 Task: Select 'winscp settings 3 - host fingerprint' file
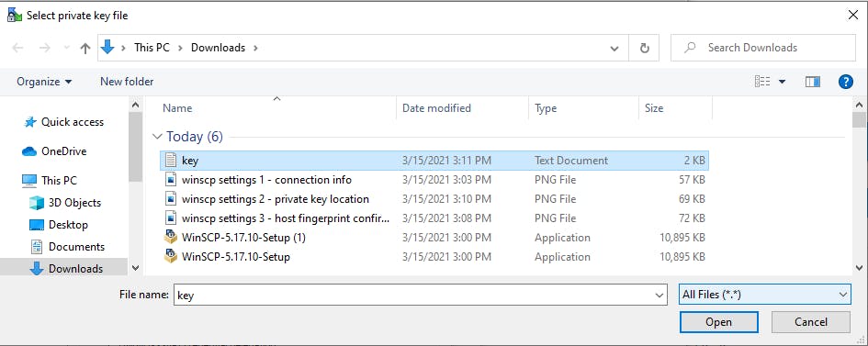point(286,218)
